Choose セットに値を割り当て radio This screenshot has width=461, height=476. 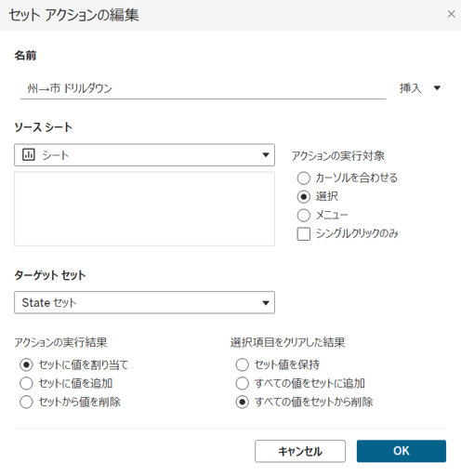(26, 364)
